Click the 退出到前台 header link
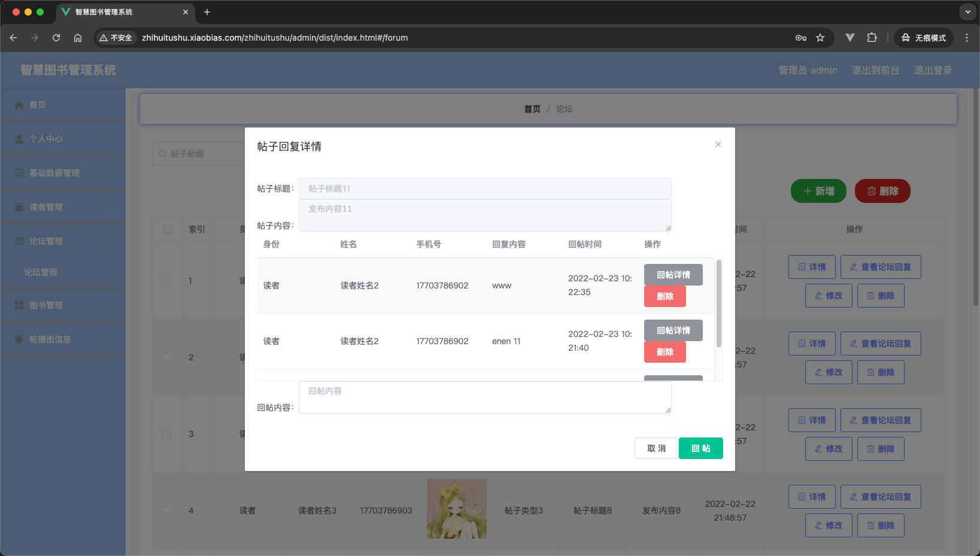The height and width of the screenshot is (556, 980). 875,70
